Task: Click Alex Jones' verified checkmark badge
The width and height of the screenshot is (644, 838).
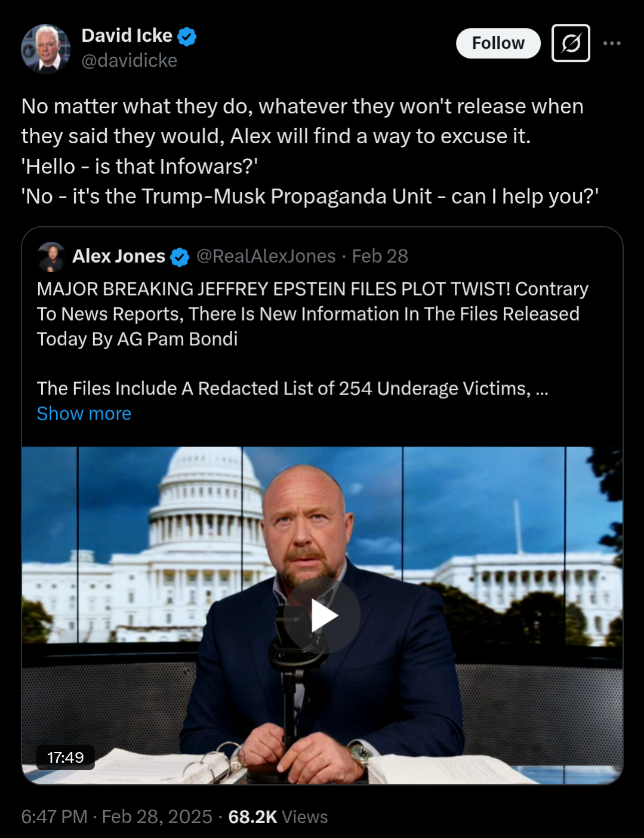Action: click(x=180, y=257)
